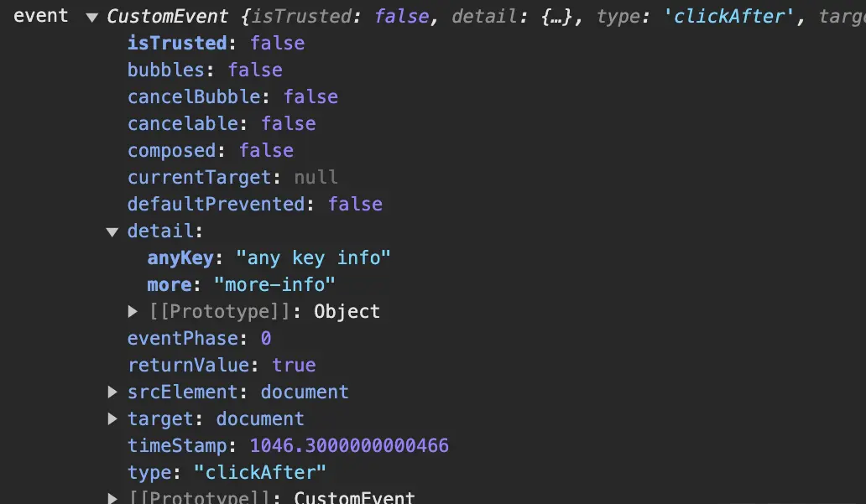Click the eventPhase value 0
Viewport: 866px width, 504px height.
click(266, 338)
